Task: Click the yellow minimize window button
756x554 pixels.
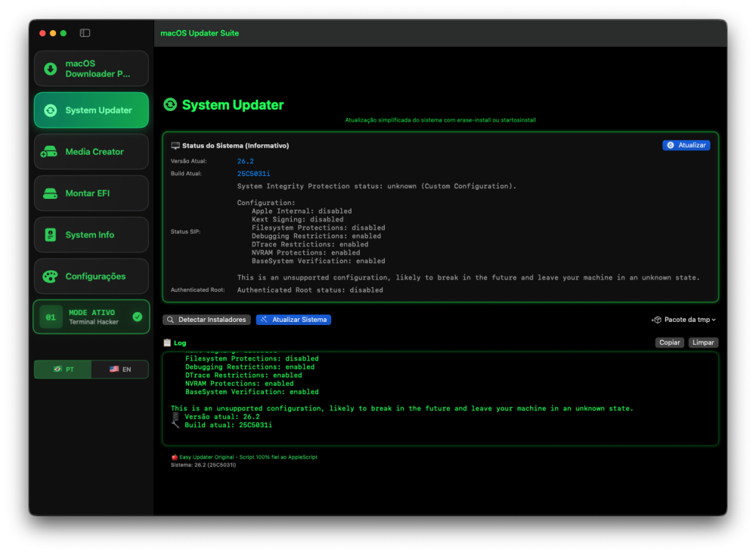Action: click(x=53, y=32)
